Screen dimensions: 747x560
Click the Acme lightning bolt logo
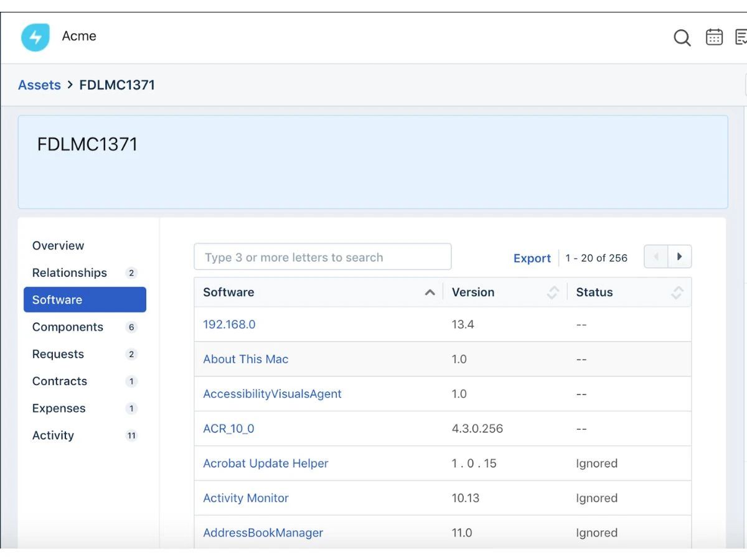coord(35,37)
